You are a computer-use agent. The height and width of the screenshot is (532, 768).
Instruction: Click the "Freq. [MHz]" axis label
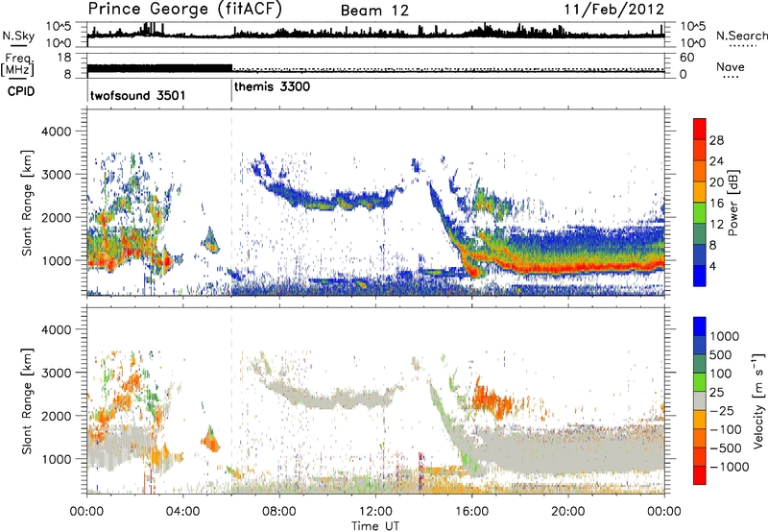click(18, 64)
